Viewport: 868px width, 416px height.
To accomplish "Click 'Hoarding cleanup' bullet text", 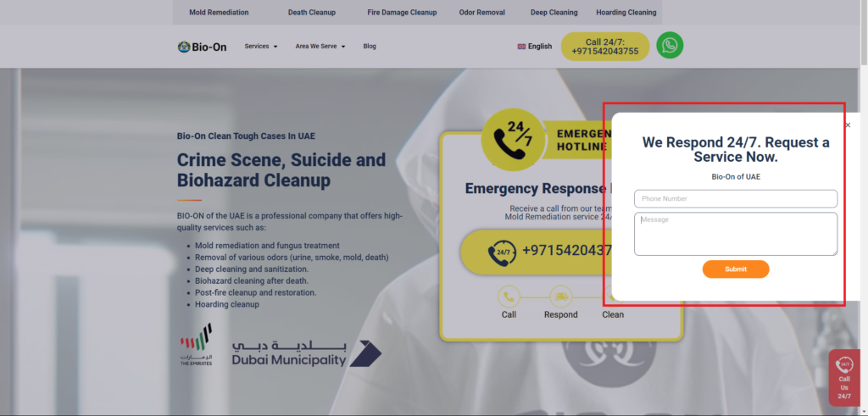I will 227,304.
